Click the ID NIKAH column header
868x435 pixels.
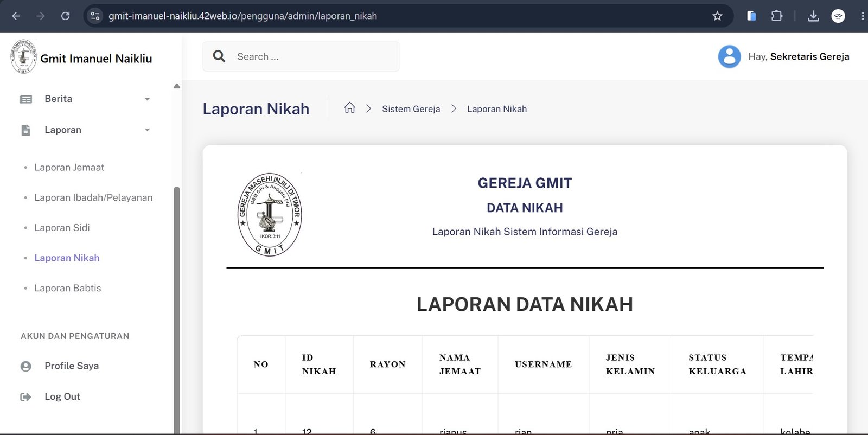319,364
